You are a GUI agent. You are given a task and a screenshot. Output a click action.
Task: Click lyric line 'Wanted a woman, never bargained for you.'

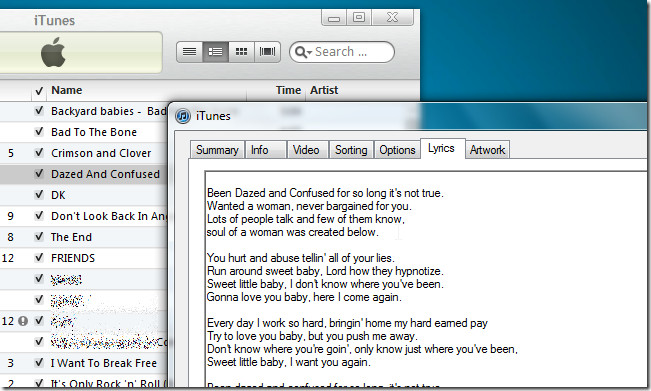coord(309,206)
